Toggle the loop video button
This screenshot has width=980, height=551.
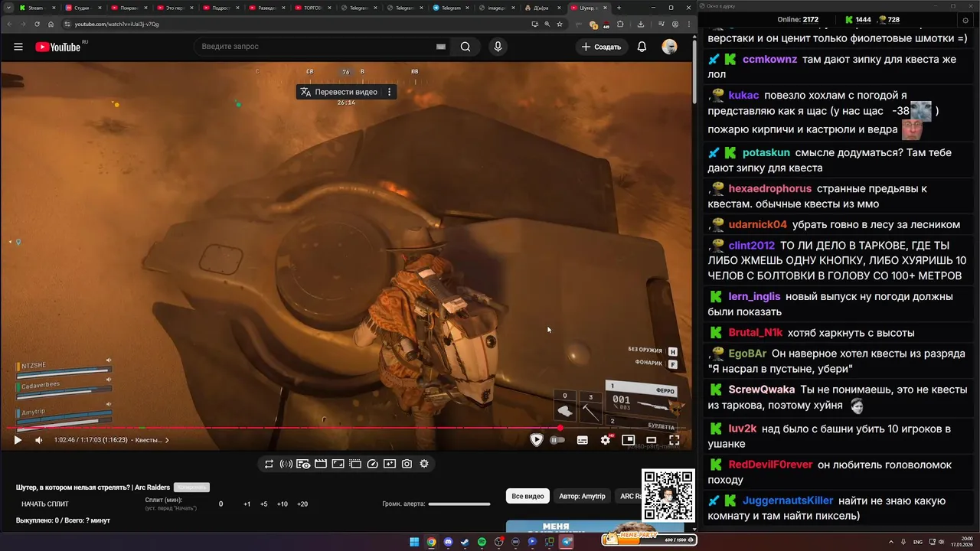(269, 464)
